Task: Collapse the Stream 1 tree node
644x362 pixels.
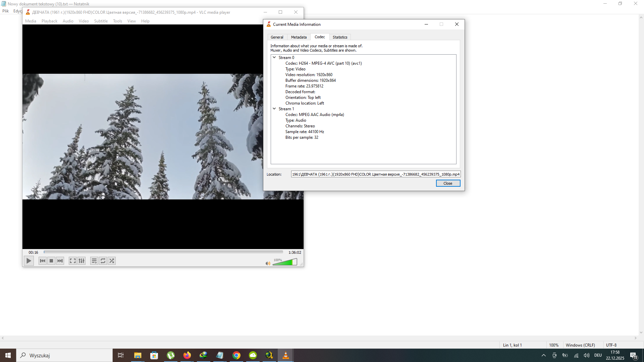Action: click(x=274, y=109)
